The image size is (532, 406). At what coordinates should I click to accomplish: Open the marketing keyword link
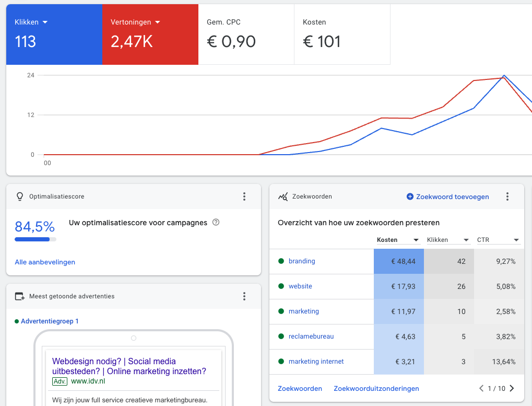pos(304,311)
